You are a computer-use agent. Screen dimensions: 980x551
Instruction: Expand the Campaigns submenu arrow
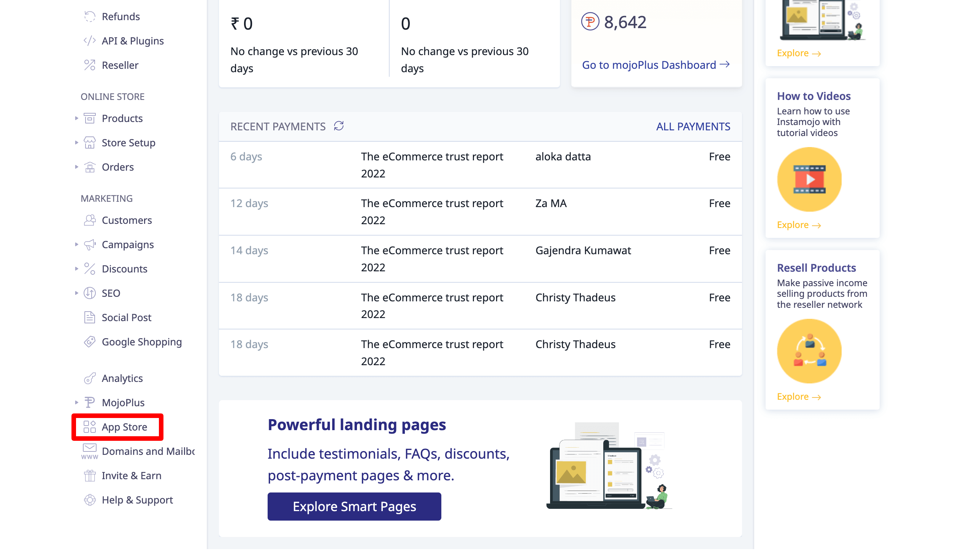[76, 244]
